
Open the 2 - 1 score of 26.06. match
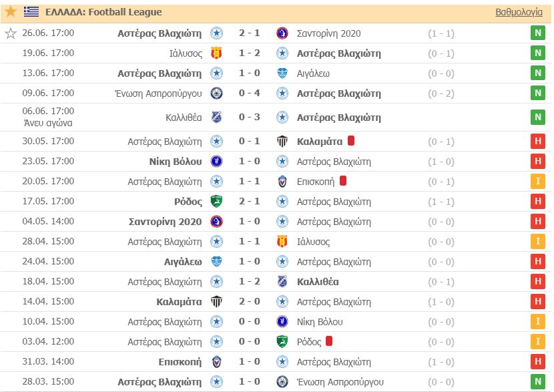pyautogui.click(x=250, y=33)
